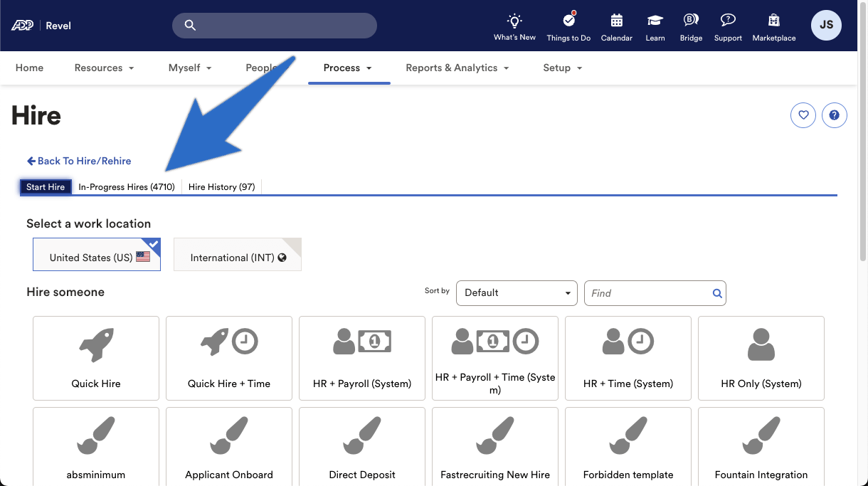Viewport: 868px width, 486px height.
Task: Open the Bridge community icon
Action: click(690, 25)
